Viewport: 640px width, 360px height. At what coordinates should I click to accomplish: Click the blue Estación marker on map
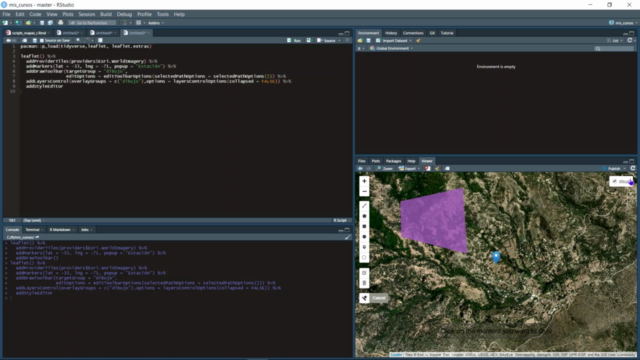496,257
